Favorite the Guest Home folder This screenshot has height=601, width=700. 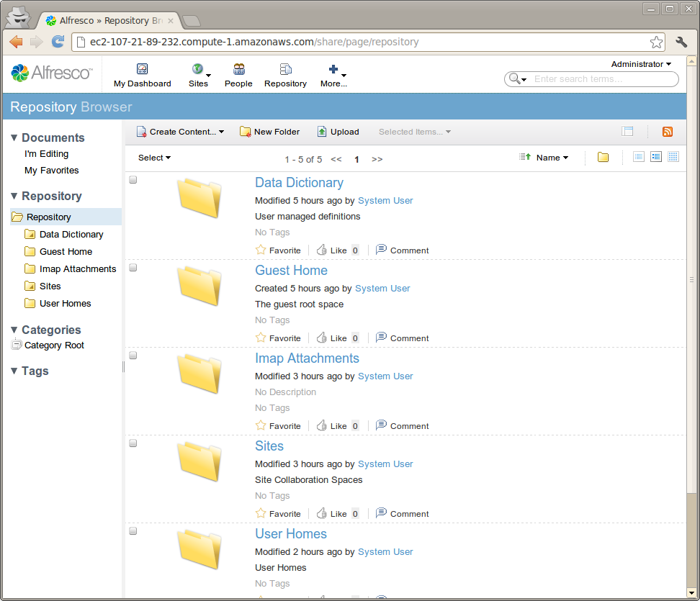(x=278, y=338)
